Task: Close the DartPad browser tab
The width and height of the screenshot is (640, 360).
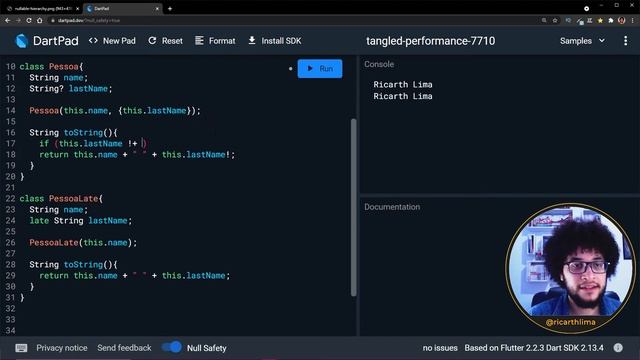Action: point(157,9)
